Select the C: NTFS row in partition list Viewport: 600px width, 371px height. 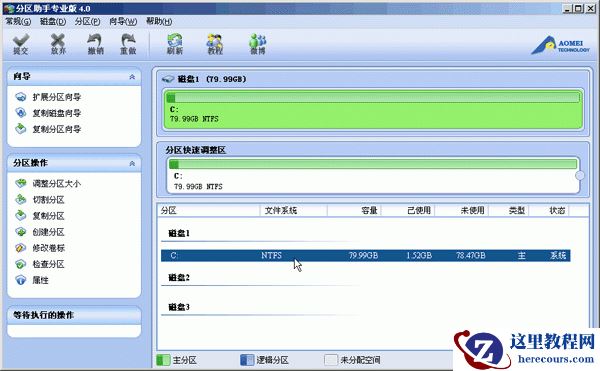pos(365,255)
